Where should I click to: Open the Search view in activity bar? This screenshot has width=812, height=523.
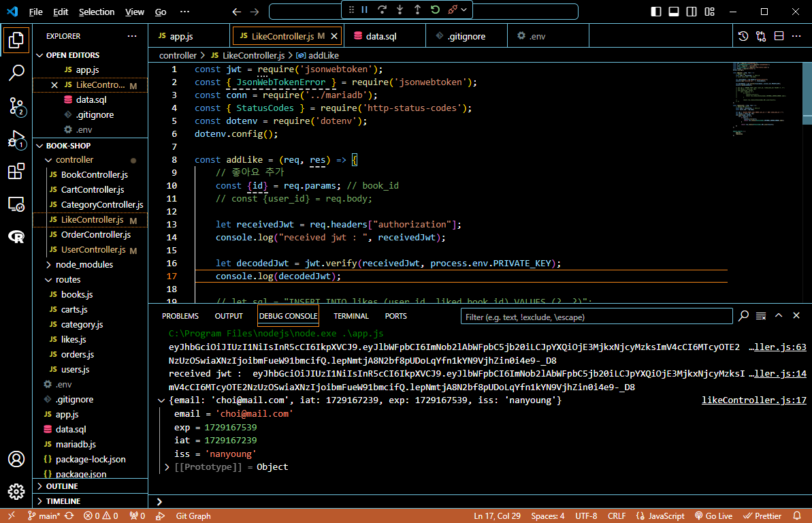pyautogui.click(x=16, y=73)
